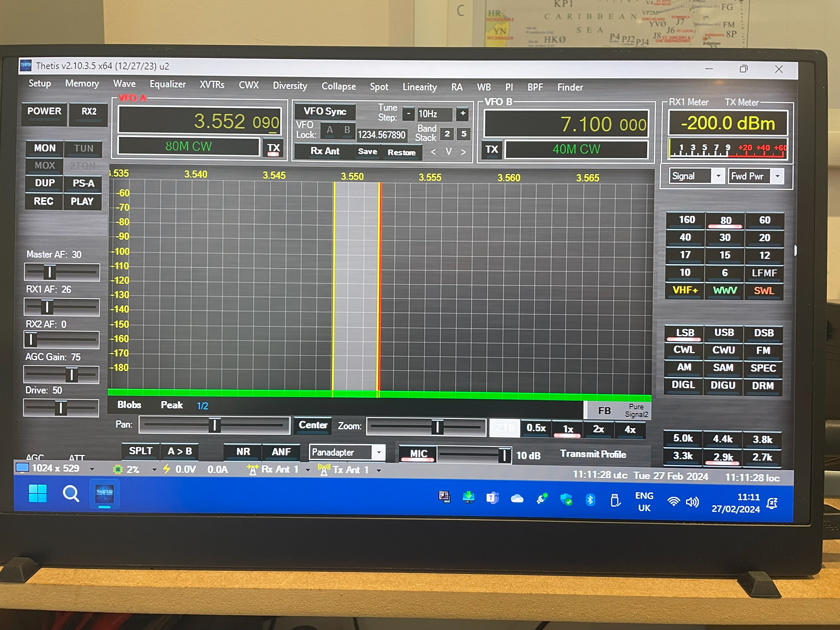The width and height of the screenshot is (840, 630).
Task: Open the OneDrive cloud tray icon
Action: coord(517,499)
